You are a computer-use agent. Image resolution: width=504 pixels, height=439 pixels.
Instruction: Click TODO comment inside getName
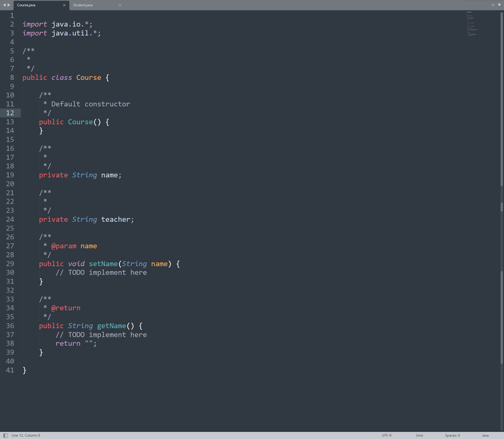(101, 335)
